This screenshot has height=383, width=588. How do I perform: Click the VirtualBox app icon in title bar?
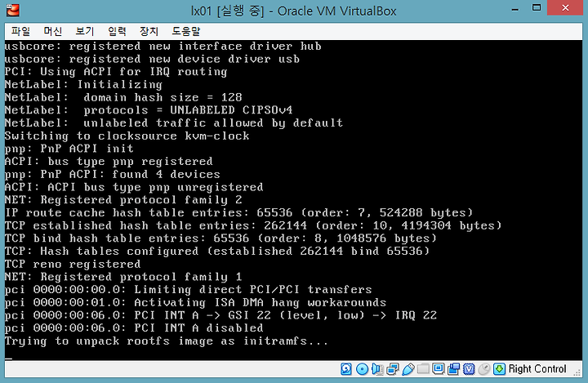(x=13, y=10)
